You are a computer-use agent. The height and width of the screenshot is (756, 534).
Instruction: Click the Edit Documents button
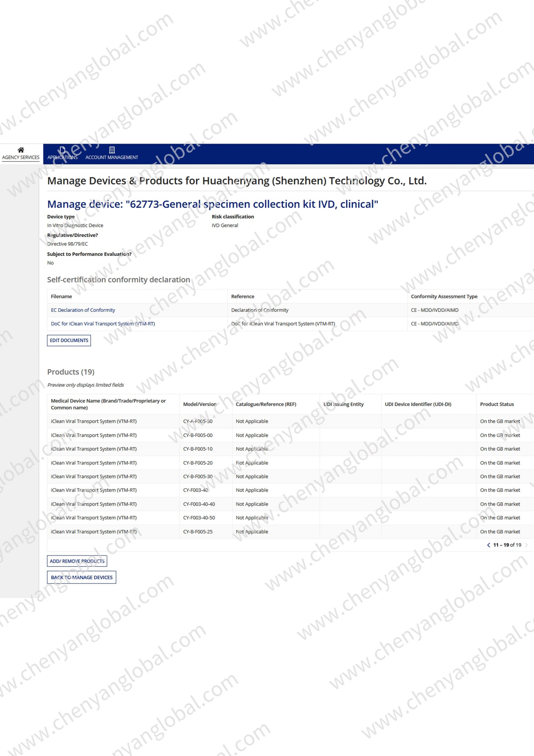69,340
